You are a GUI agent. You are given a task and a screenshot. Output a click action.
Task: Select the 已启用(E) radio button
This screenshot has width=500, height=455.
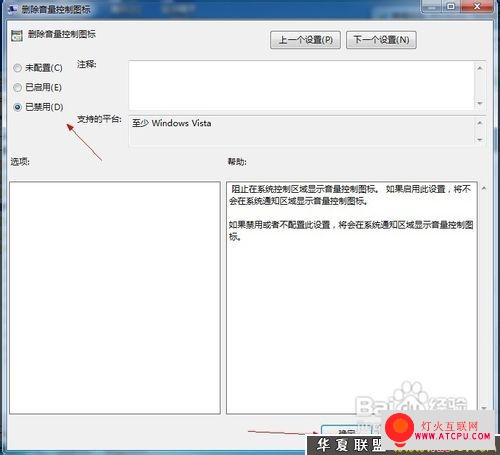tap(17, 88)
